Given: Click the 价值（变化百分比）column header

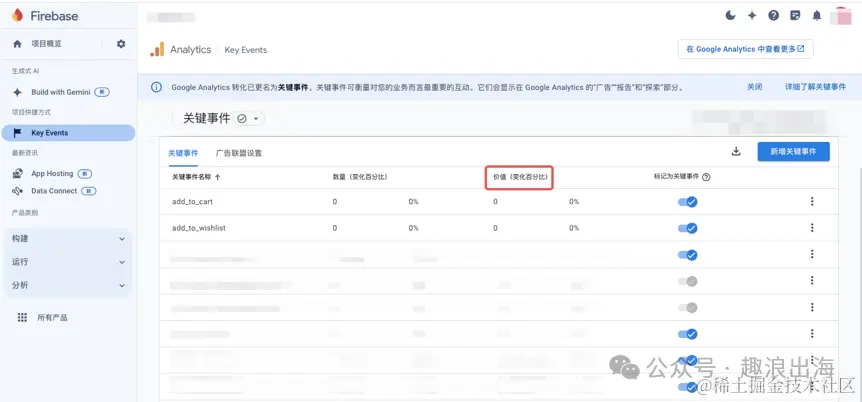Looking at the screenshot, I should 519,178.
